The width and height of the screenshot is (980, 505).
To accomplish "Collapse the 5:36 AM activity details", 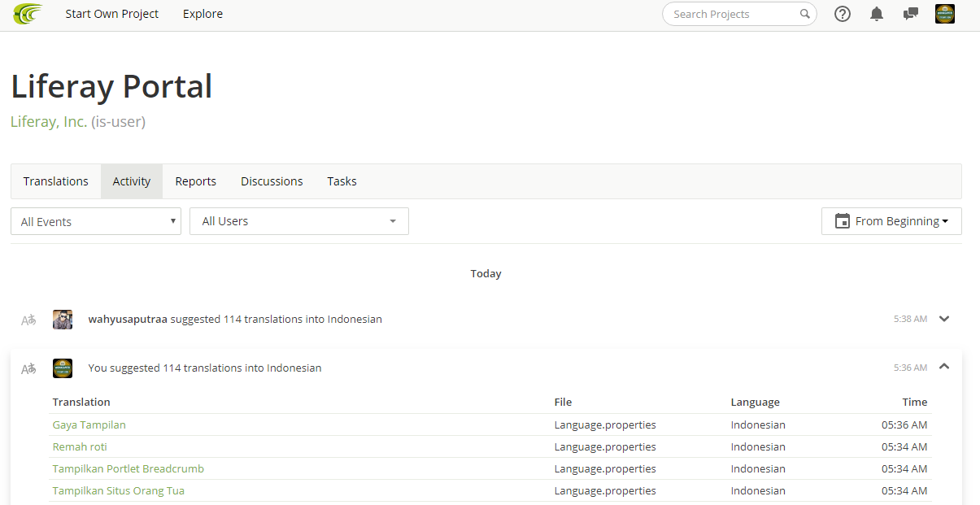I will (x=944, y=367).
